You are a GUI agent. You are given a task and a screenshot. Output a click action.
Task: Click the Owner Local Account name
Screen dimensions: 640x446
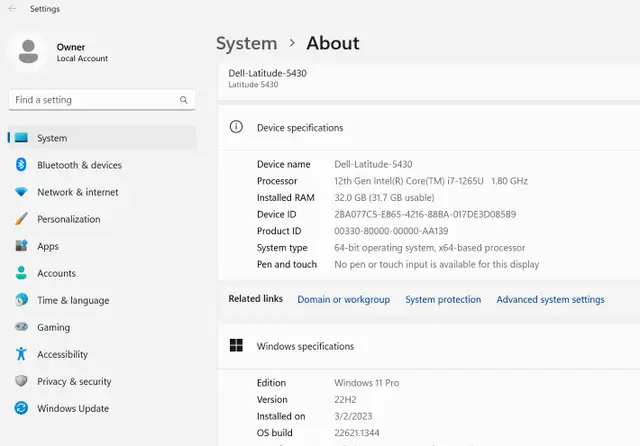(82, 52)
